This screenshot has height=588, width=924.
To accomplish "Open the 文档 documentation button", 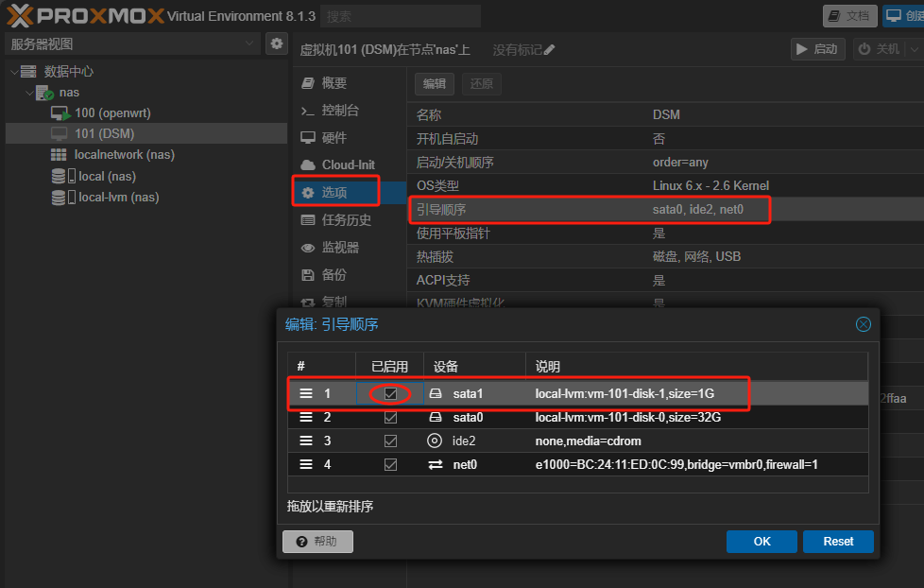I will point(849,16).
